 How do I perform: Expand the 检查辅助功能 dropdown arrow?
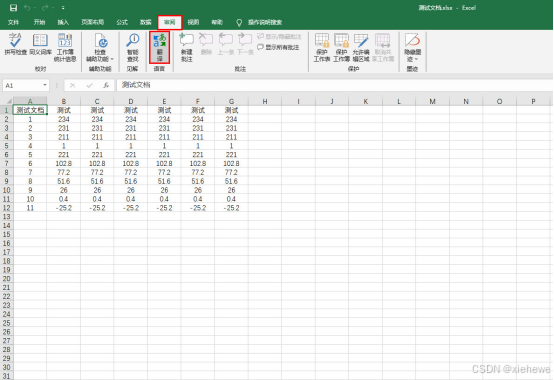coord(112,59)
